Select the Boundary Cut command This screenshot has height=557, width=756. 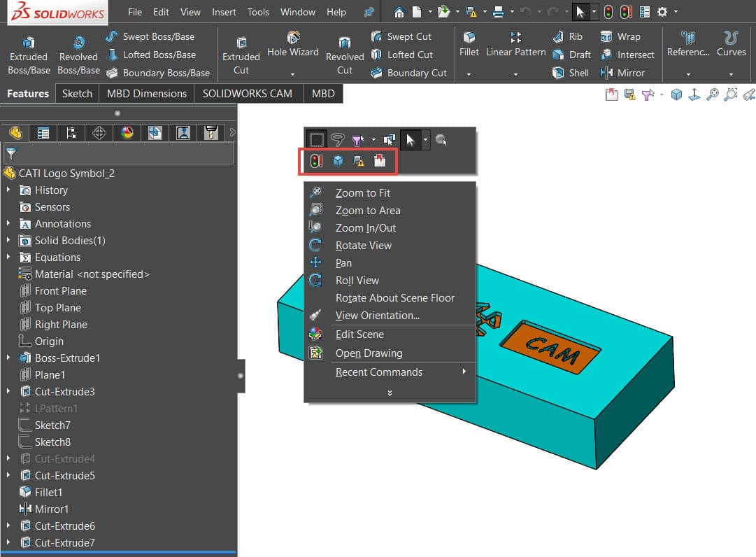click(408, 73)
